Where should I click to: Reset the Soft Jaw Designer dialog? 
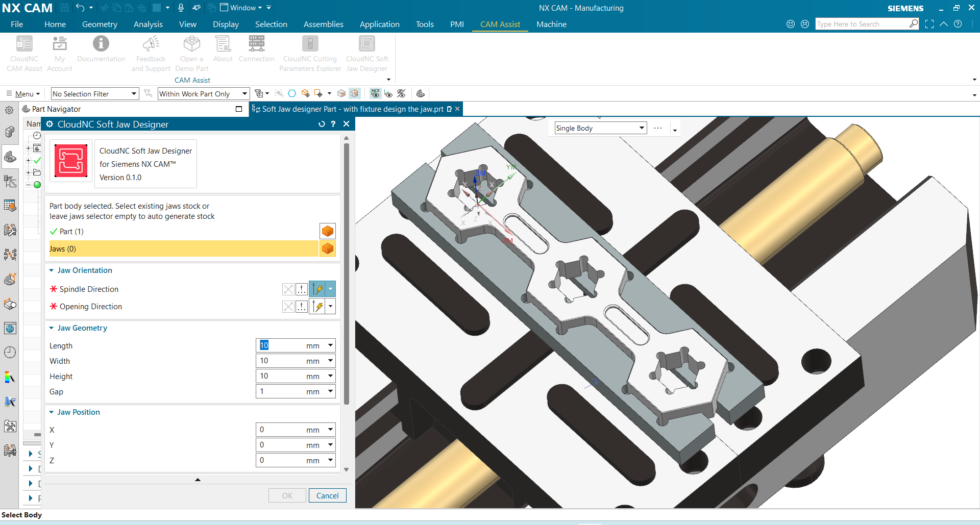point(322,124)
